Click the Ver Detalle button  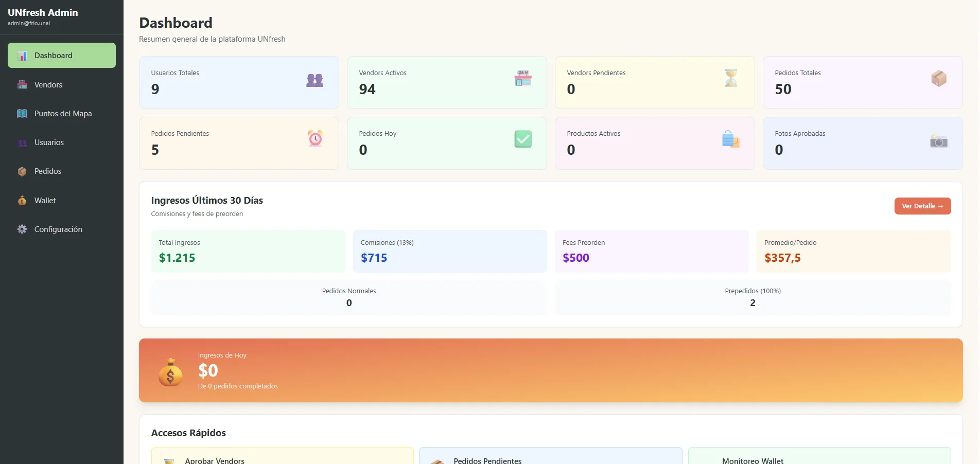[x=922, y=206]
